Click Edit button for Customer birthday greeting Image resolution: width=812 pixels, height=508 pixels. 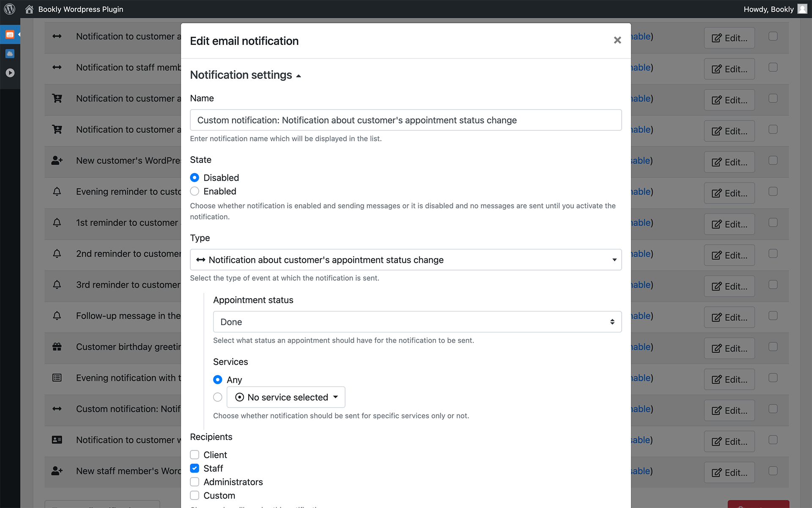point(729,348)
